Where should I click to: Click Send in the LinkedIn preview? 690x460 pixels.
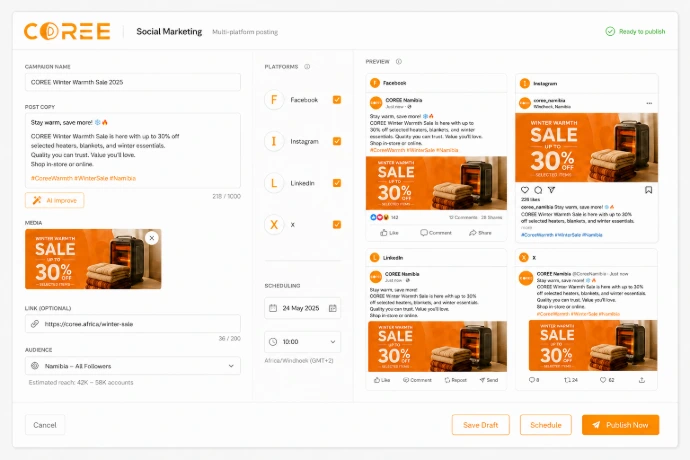pyautogui.click(x=488, y=380)
